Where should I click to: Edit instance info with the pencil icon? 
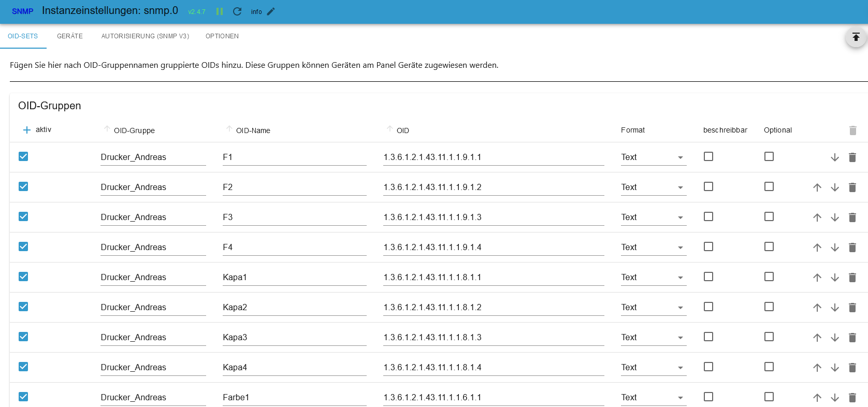click(271, 11)
